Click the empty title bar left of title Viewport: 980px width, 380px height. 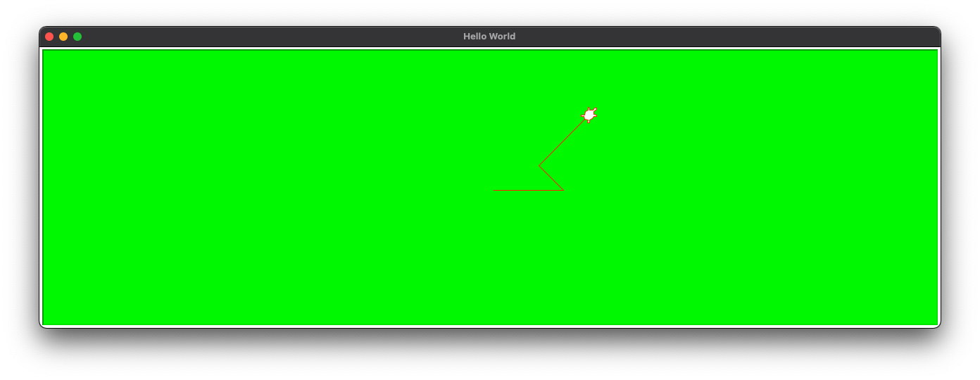(x=268, y=37)
